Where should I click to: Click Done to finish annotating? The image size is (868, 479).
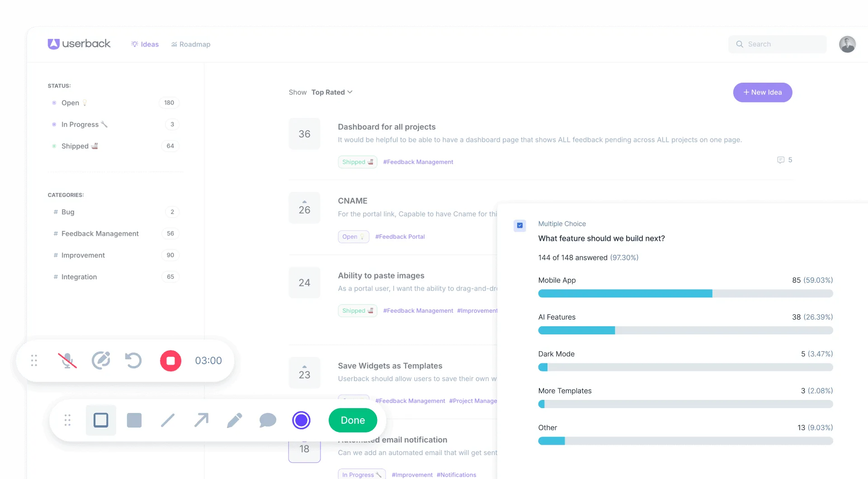[353, 420]
